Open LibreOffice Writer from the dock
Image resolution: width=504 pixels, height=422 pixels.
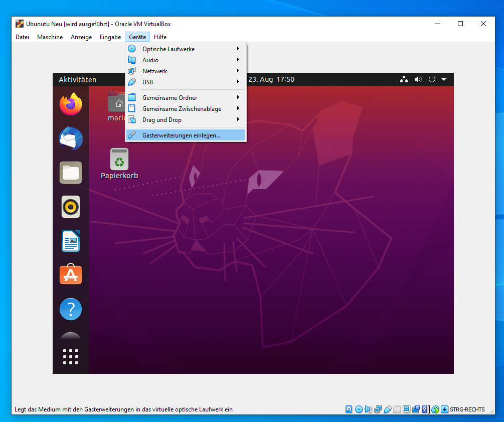point(71,241)
